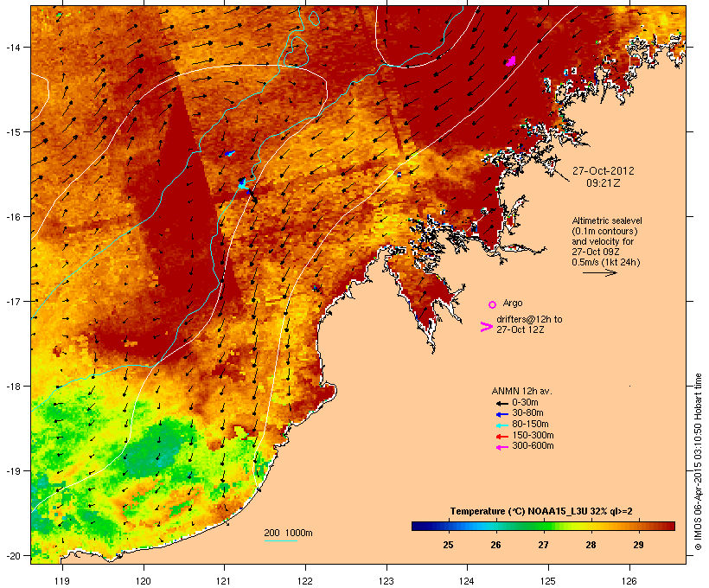Click the '0.5m/s (1kt 24h)' scale text
The height and width of the screenshot is (588, 709).
coord(606,262)
